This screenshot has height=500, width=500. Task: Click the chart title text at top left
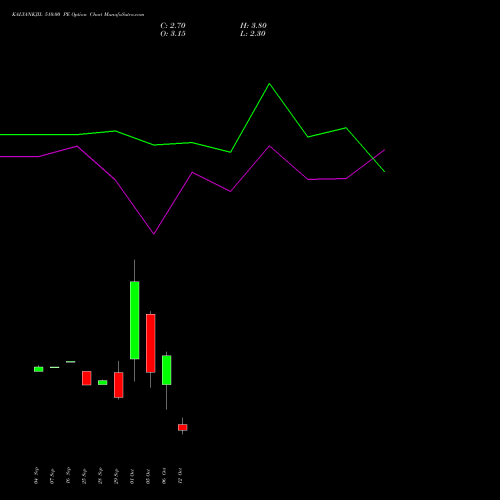point(78,15)
